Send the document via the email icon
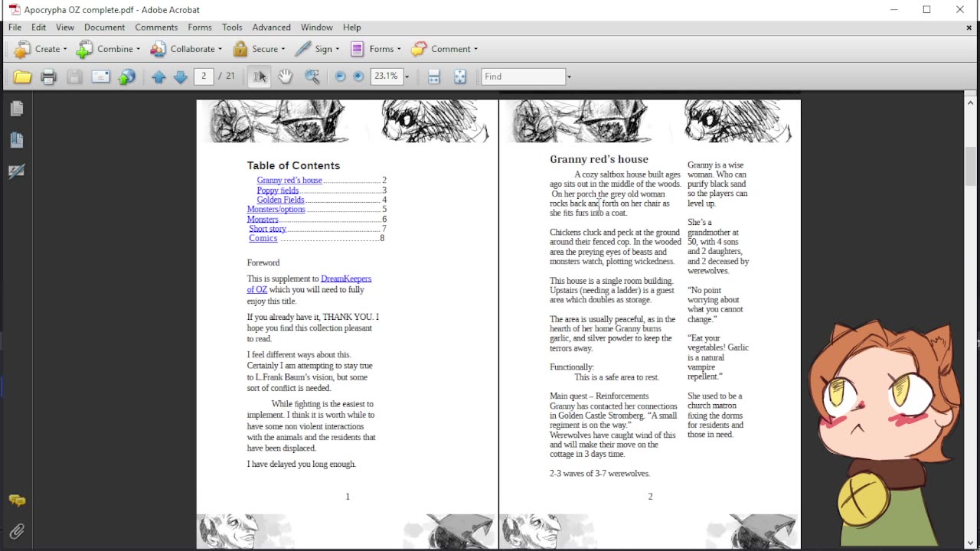980x551 pixels. tap(100, 77)
